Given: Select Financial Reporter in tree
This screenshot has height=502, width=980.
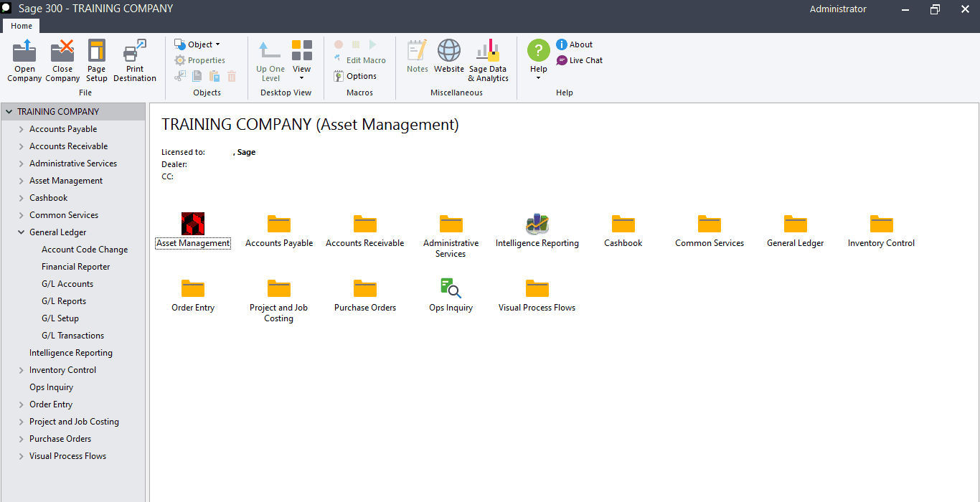Looking at the screenshot, I should coord(76,267).
